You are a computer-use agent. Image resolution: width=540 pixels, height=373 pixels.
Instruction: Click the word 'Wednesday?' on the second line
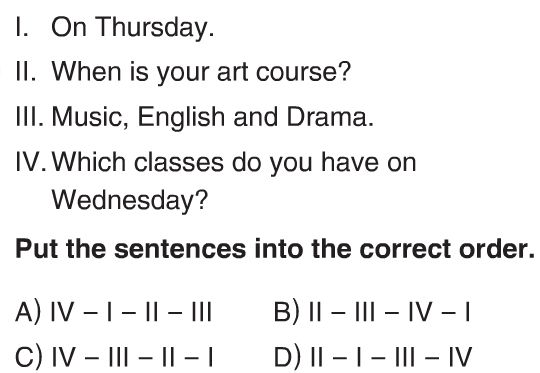(130, 200)
